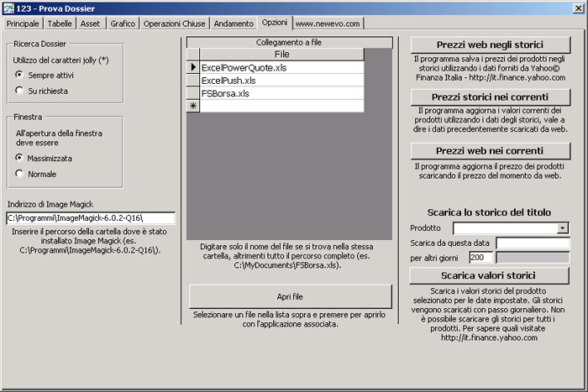Click the Prezzi web nei correnti button
Image resolution: width=588 pixels, height=392 pixels.
pos(490,151)
